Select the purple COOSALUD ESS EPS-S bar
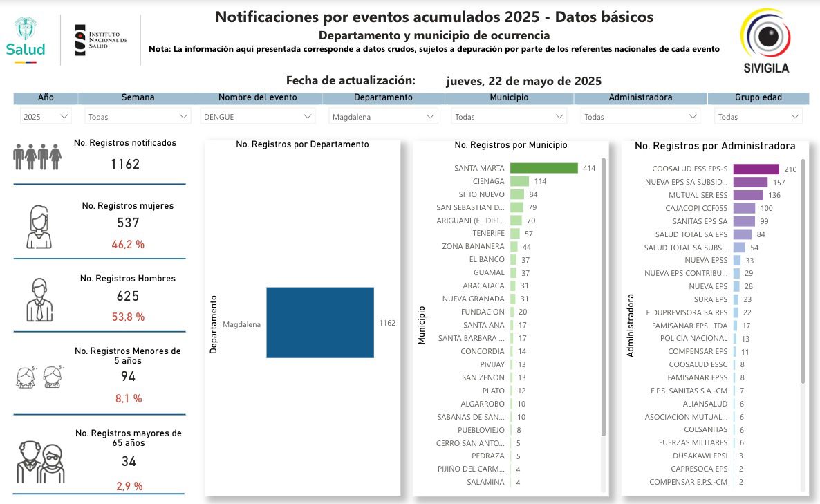The width and height of the screenshot is (820, 504). pos(756,169)
